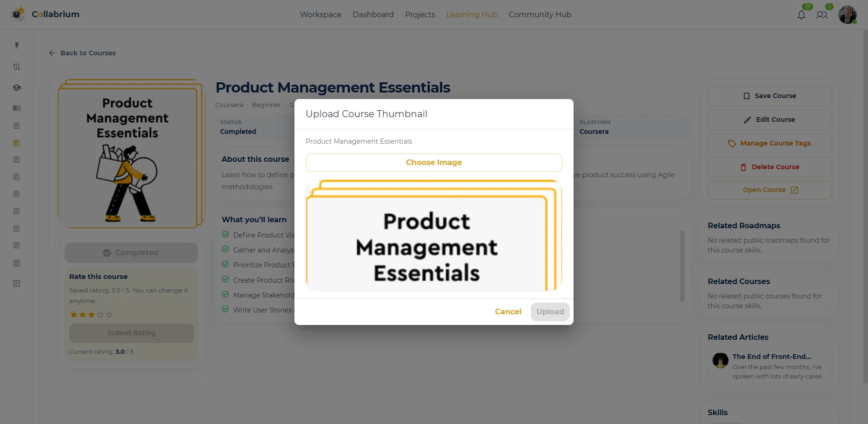This screenshot has width=868, height=424.
Task: Go to the Workspace menu
Action: 320,14
